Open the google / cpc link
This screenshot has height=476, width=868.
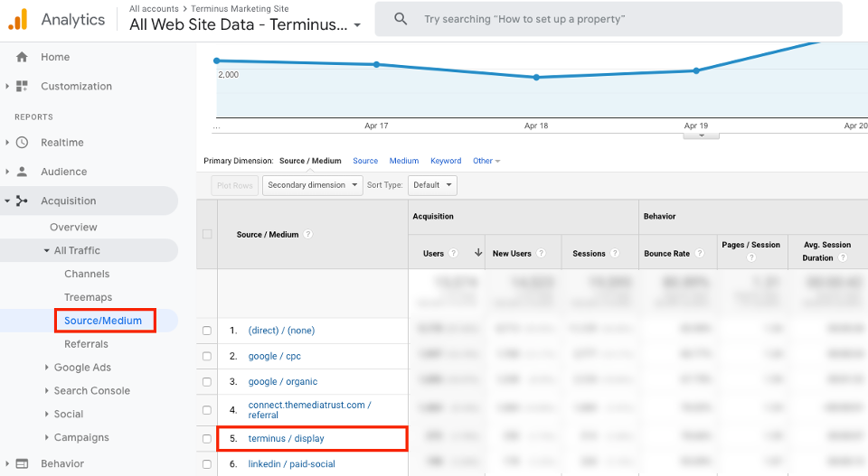[275, 356]
